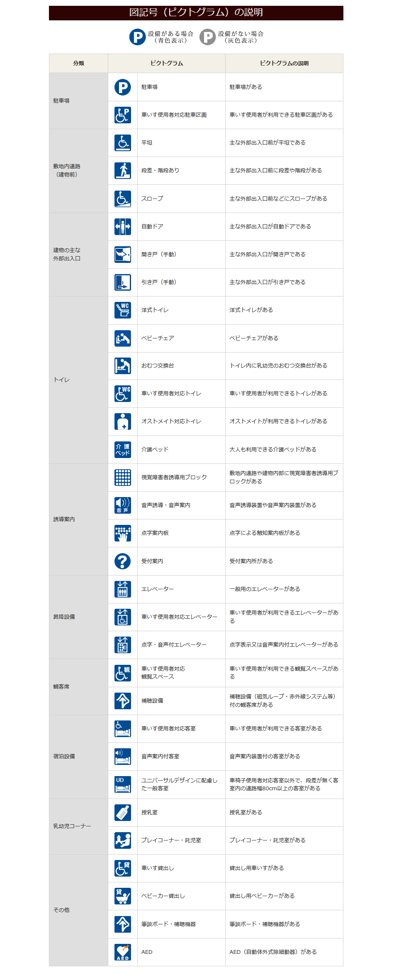
Task: Click the question mark reception guide icon
Action: click(123, 561)
